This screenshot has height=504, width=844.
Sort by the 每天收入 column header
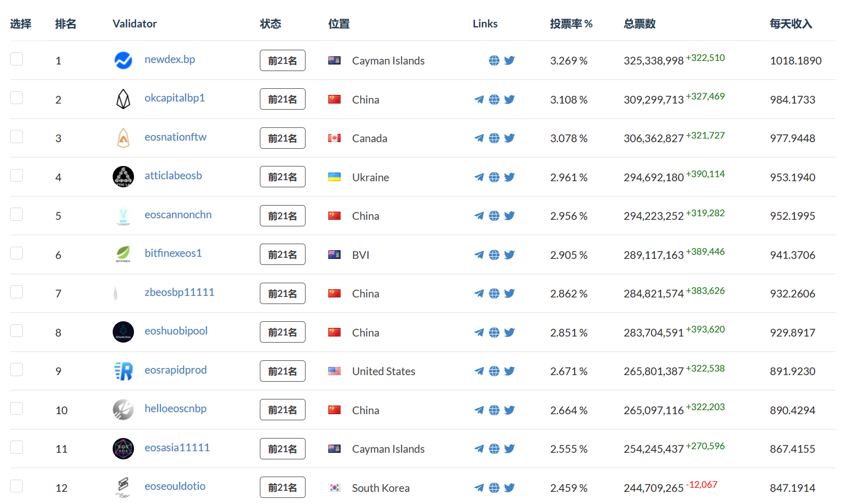pyautogui.click(x=791, y=24)
